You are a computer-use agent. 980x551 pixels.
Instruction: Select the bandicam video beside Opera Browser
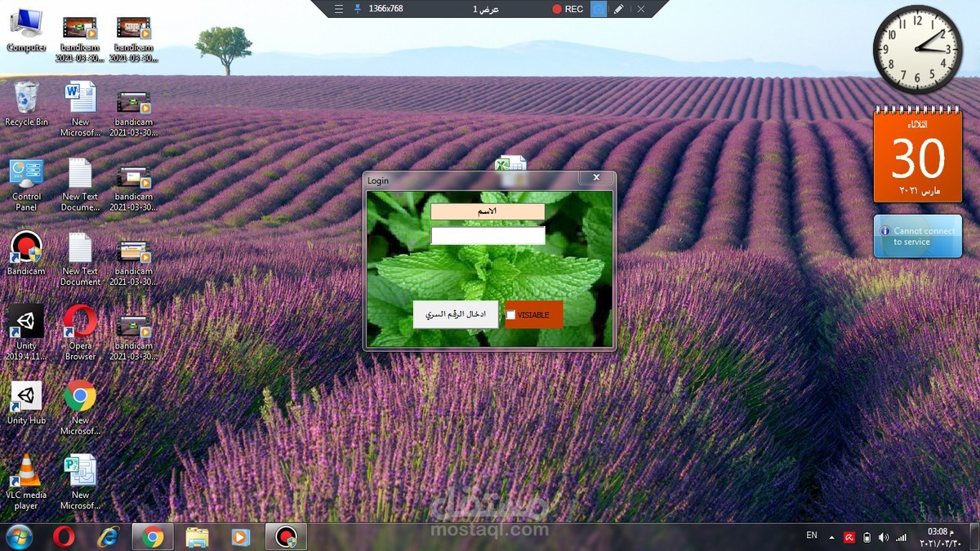(x=133, y=337)
